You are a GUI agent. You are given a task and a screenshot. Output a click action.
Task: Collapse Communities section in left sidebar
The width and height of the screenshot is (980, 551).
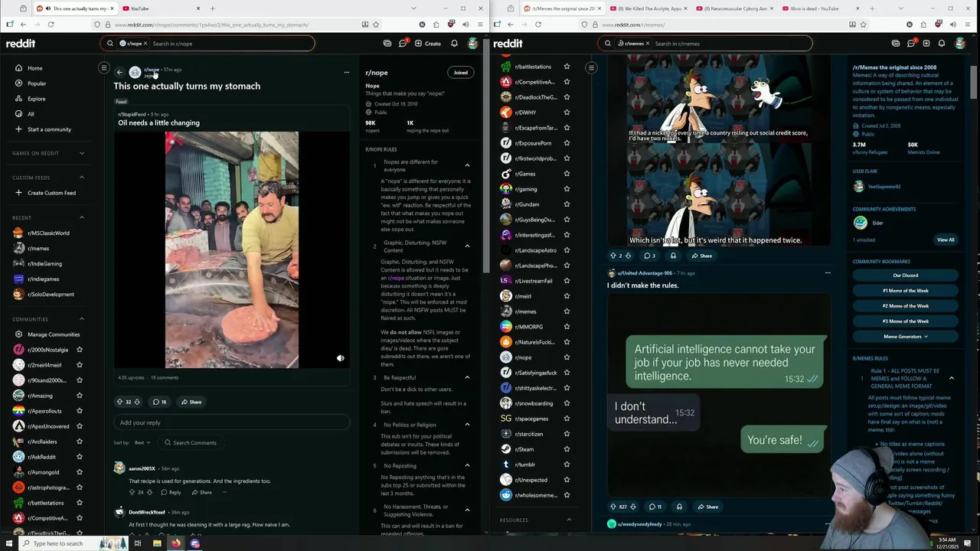pyautogui.click(x=82, y=319)
